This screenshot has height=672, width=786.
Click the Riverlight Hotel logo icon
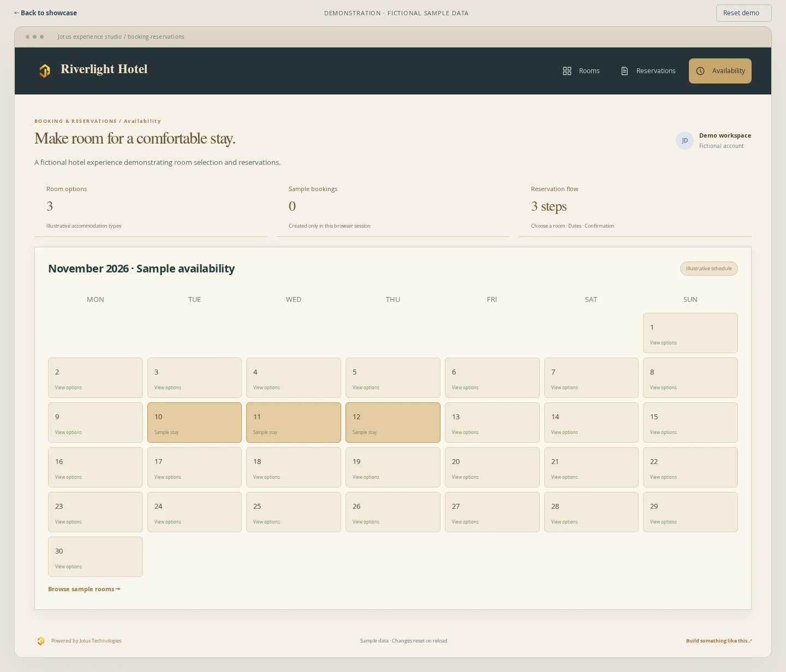(x=45, y=70)
